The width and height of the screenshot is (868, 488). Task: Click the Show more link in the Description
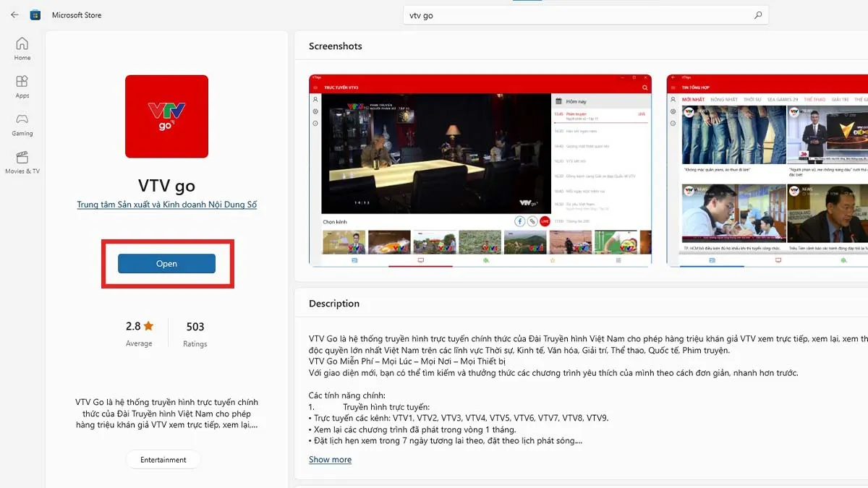[x=330, y=459]
